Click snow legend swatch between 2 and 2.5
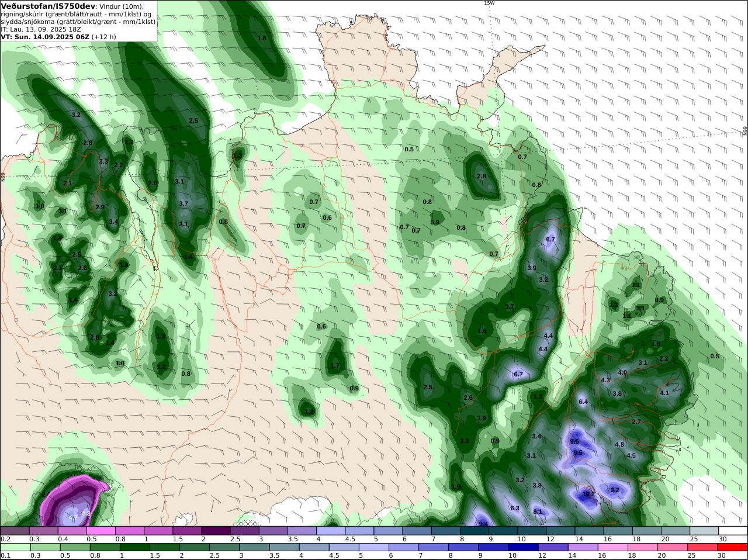 point(216,531)
